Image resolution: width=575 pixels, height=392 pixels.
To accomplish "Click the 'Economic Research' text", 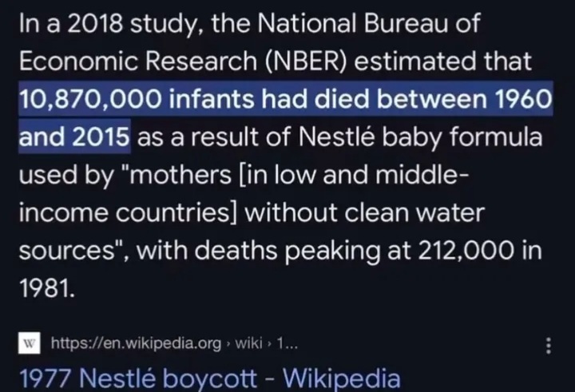I will tap(138, 61).
